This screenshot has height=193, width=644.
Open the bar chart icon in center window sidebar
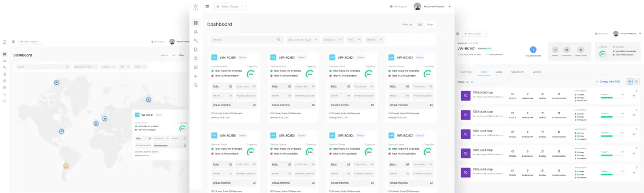[196, 76]
